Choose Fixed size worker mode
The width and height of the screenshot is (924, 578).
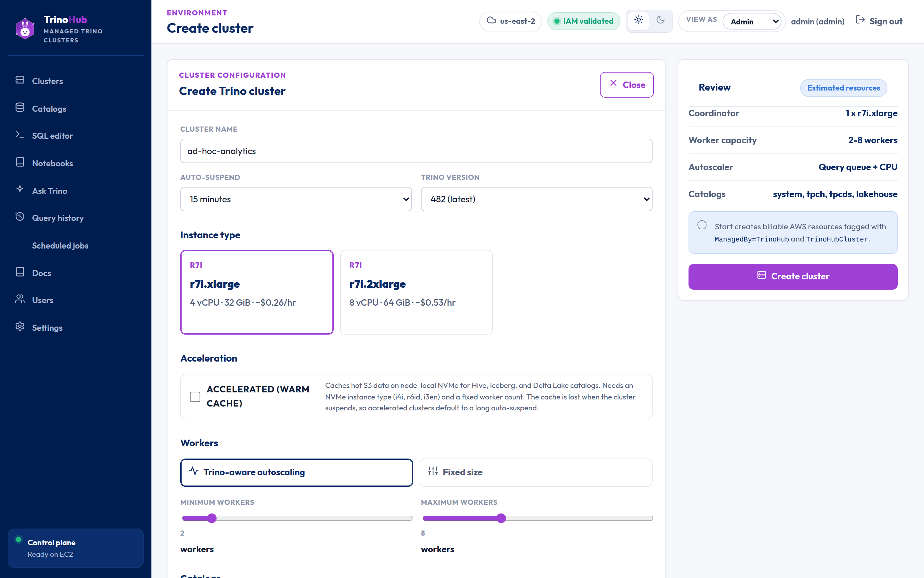pos(536,472)
